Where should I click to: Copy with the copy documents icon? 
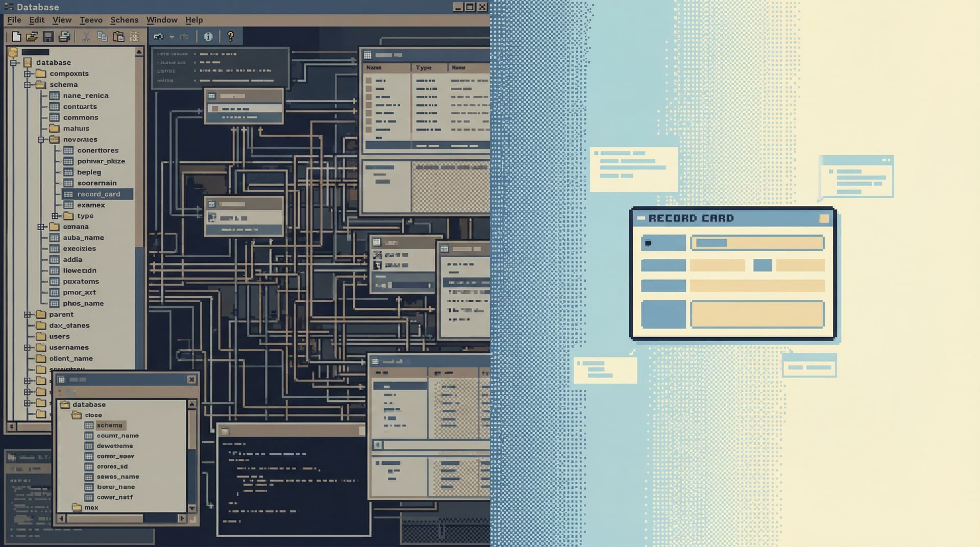coord(102,36)
